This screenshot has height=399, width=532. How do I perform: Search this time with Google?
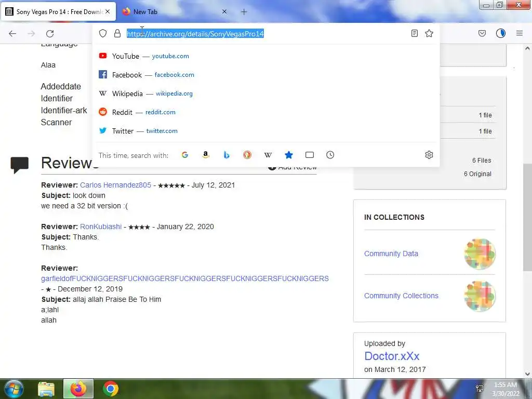pos(185,155)
